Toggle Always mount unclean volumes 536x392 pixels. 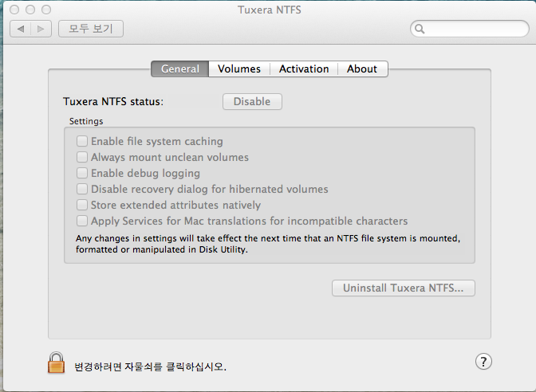point(82,157)
